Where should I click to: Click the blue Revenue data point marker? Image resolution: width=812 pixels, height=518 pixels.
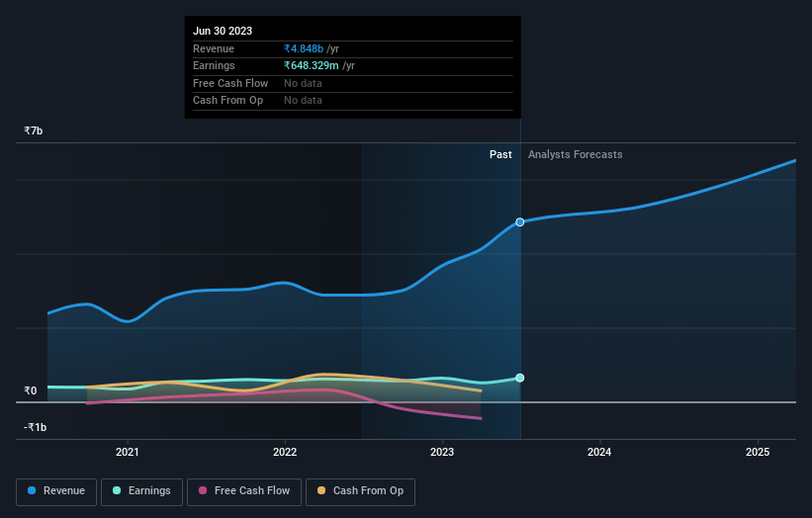coord(520,222)
